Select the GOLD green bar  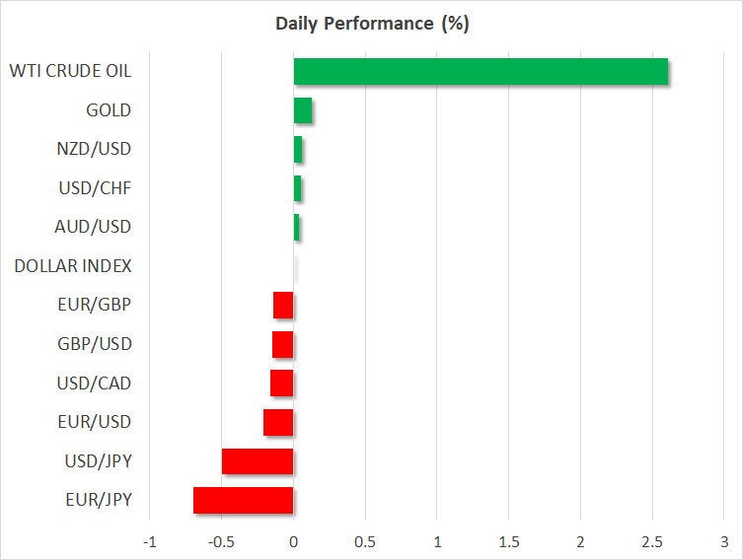(x=303, y=111)
